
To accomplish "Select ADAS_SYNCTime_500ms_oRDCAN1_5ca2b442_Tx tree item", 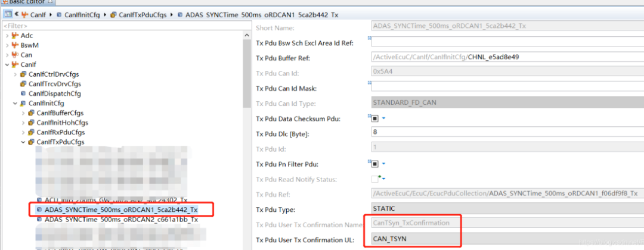I will click(x=121, y=210).
